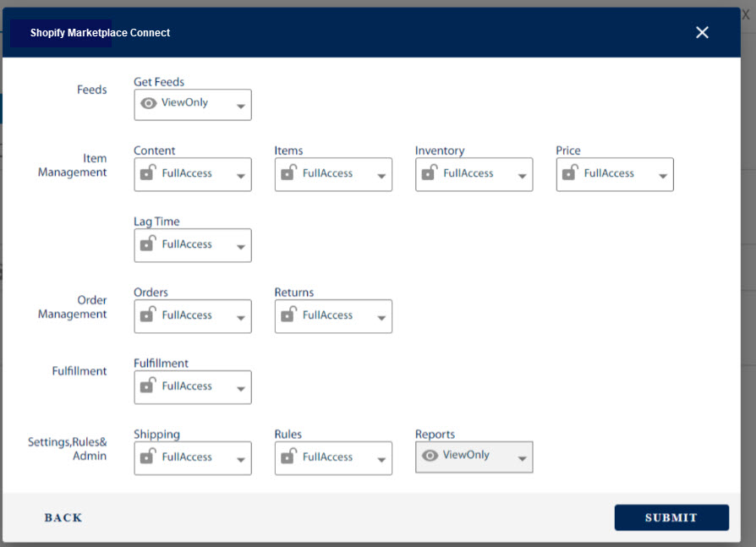This screenshot has width=756, height=547.
Task: Click the lock icon next to Inventory FullAccess
Action: click(x=430, y=173)
